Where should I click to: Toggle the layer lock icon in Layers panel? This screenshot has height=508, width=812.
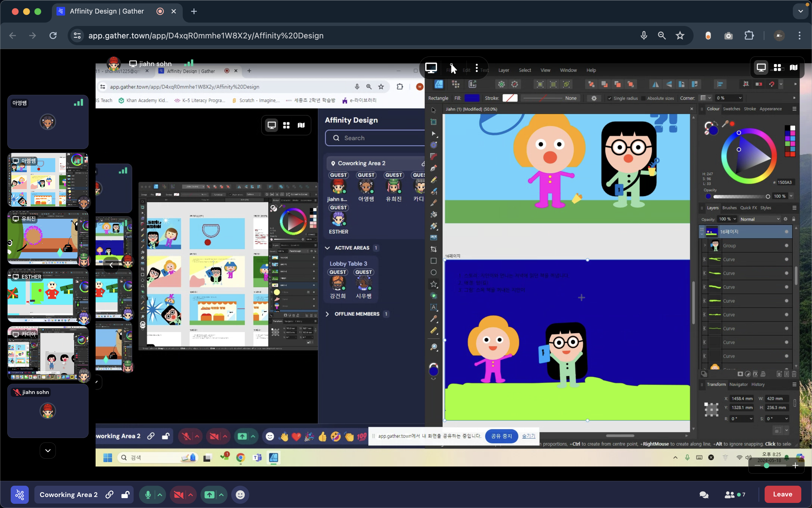coord(794,219)
